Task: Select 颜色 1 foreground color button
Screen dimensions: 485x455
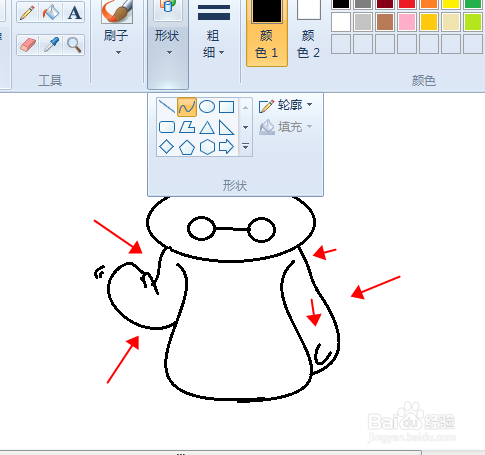Action: tap(266, 32)
